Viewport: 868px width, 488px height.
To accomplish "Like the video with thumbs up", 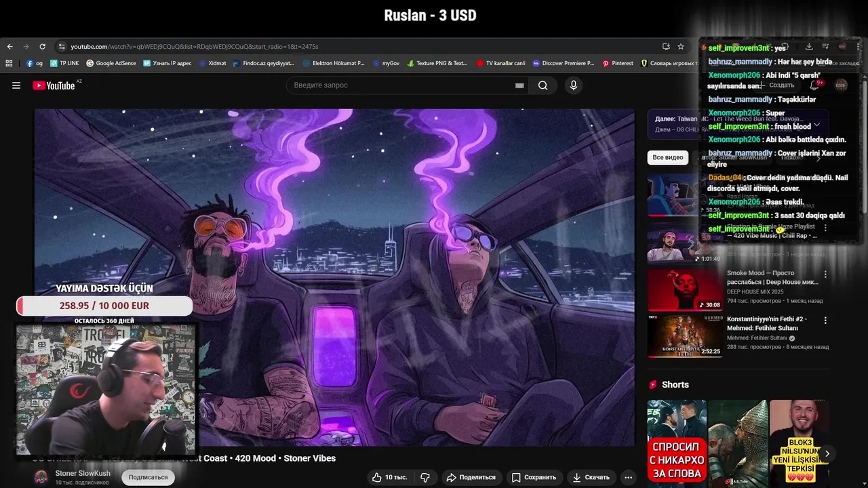I will (x=390, y=477).
